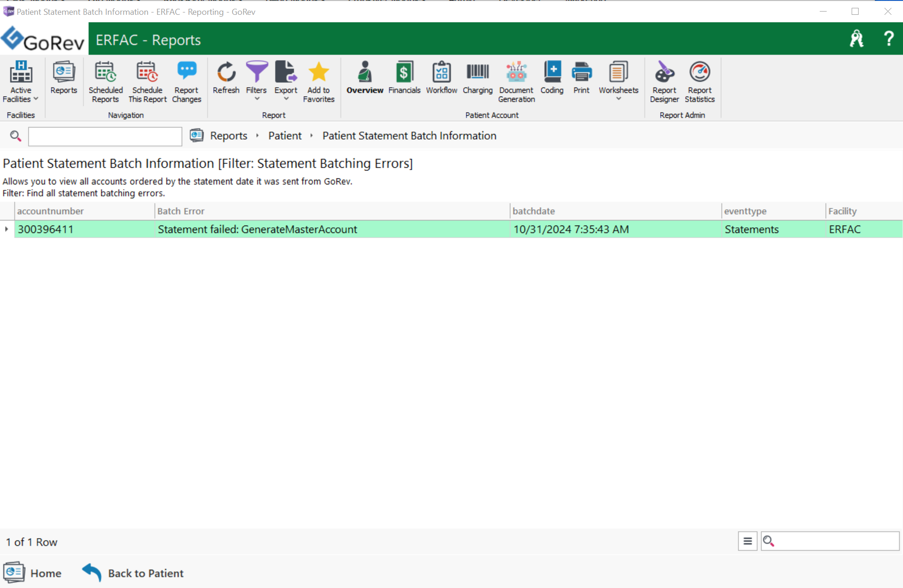Click the application title bar icon
This screenshot has width=903, height=588.
8,12
